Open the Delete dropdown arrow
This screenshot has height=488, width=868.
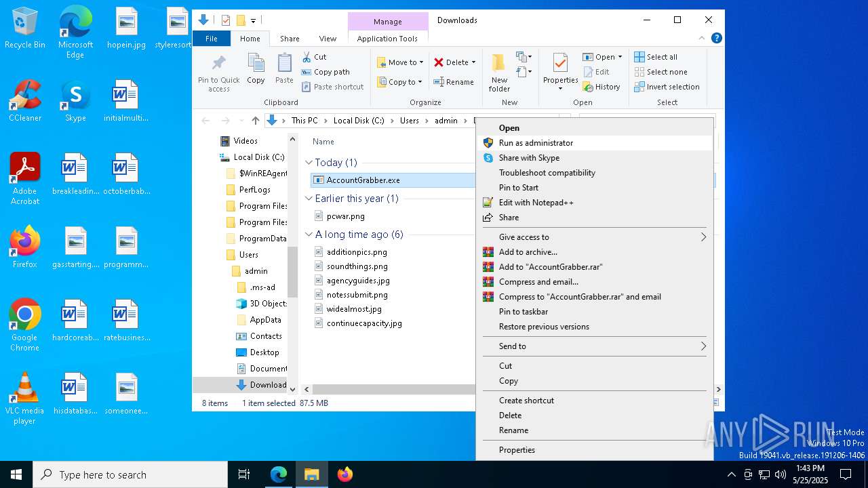point(473,62)
